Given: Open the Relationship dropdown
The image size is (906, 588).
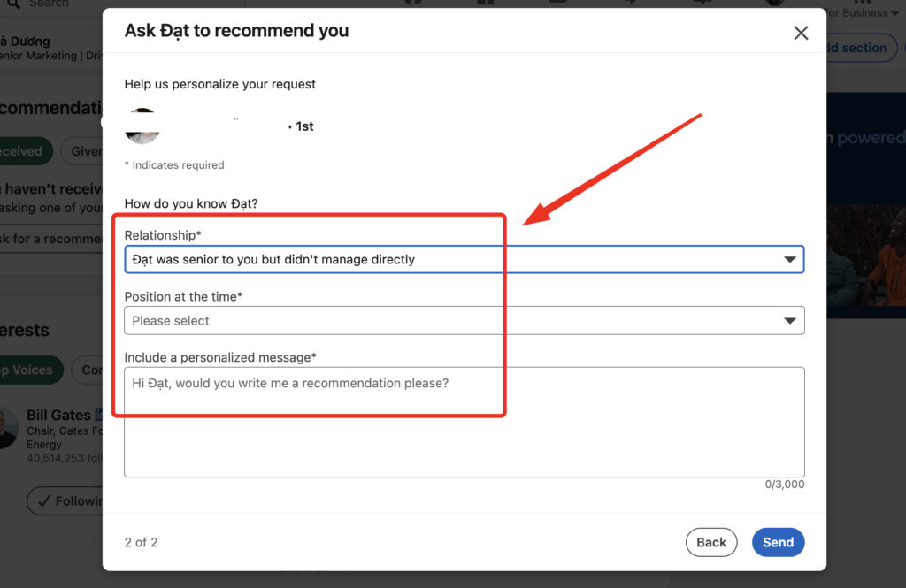Looking at the screenshot, I should click(464, 259).
